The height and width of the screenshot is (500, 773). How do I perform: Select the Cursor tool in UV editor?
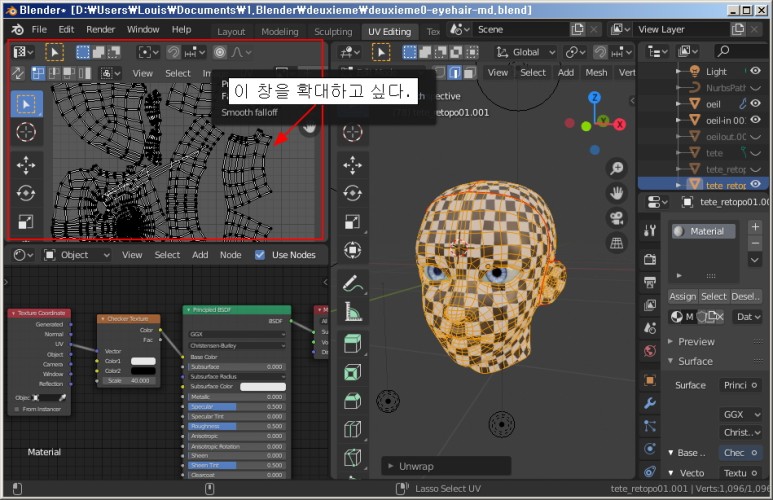(x=27, y=132)
